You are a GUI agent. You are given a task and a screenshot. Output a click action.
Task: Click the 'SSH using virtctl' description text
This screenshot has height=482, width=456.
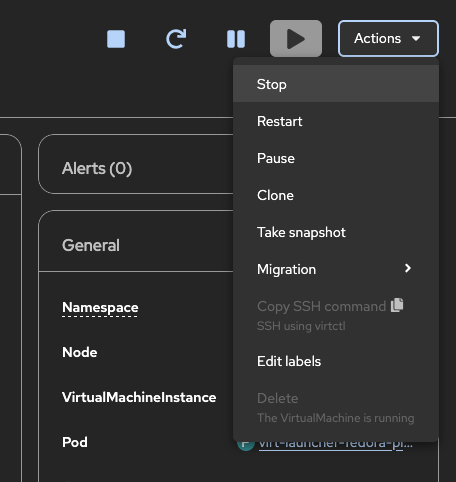pos(301,326)
